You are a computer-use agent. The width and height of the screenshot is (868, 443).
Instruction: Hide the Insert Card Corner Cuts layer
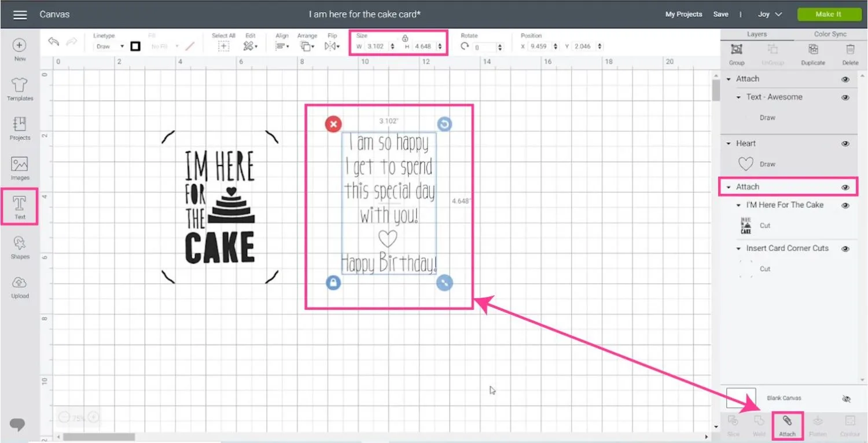coord(845,249)
